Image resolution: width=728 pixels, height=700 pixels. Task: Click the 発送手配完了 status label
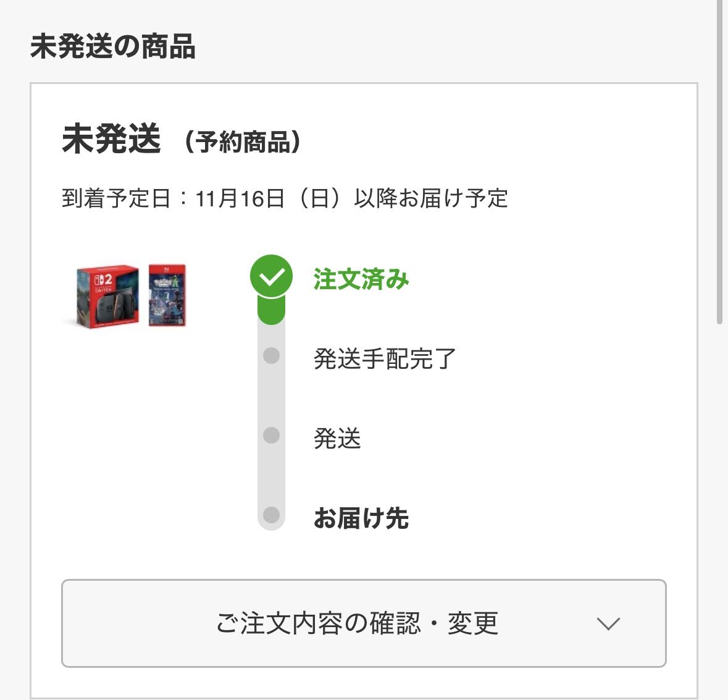(385, 358)
